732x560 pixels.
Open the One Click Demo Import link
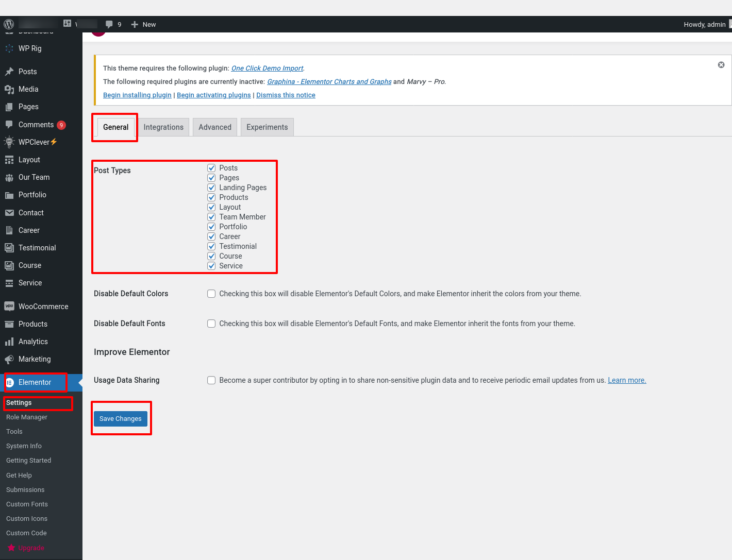[267, 68]
